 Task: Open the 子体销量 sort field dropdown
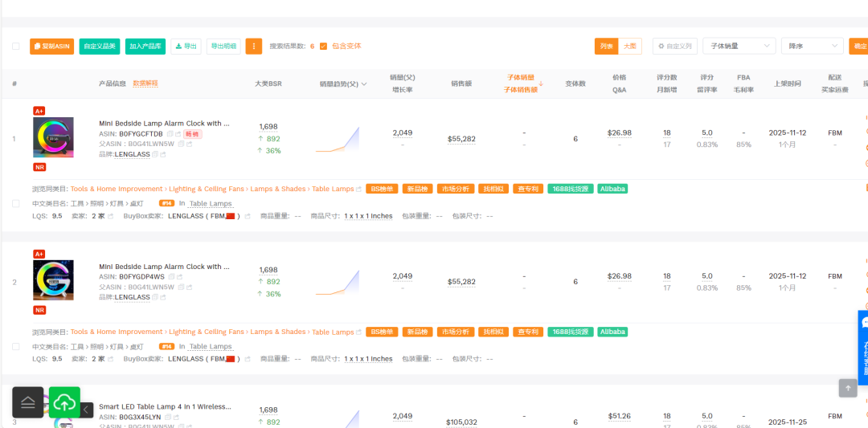(x=739, y=46)
